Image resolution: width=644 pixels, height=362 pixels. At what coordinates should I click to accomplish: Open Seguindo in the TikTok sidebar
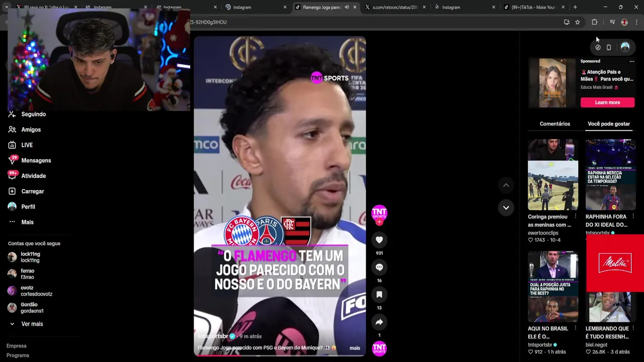tap(33, 114)
